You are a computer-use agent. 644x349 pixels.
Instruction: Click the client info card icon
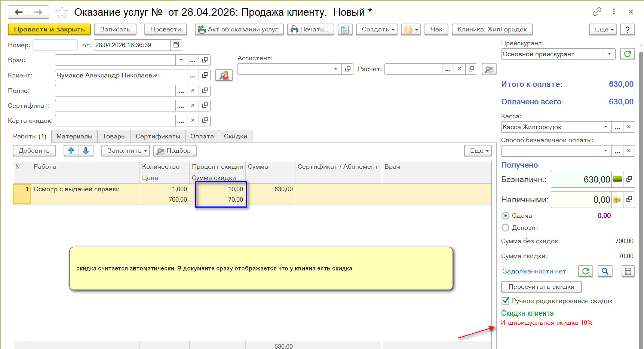pyautogui.click(x=224, y=75)
